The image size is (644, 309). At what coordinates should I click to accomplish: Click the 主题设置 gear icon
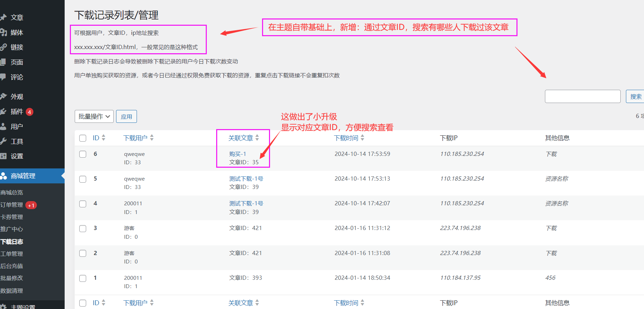3,307
